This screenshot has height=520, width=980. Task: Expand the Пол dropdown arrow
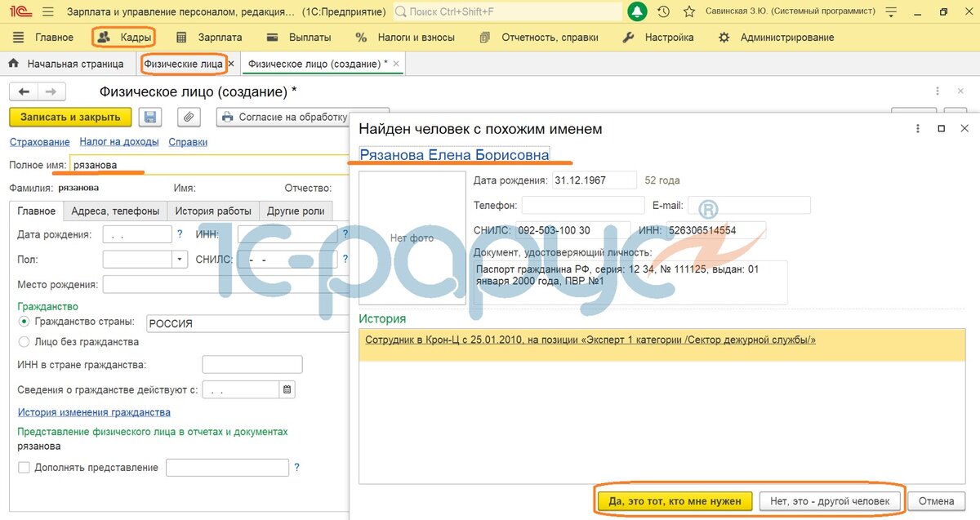(x=180, y=260)
